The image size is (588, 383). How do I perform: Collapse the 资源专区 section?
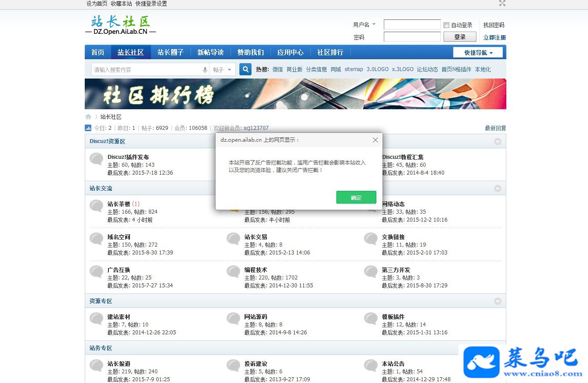pos(498,301)
